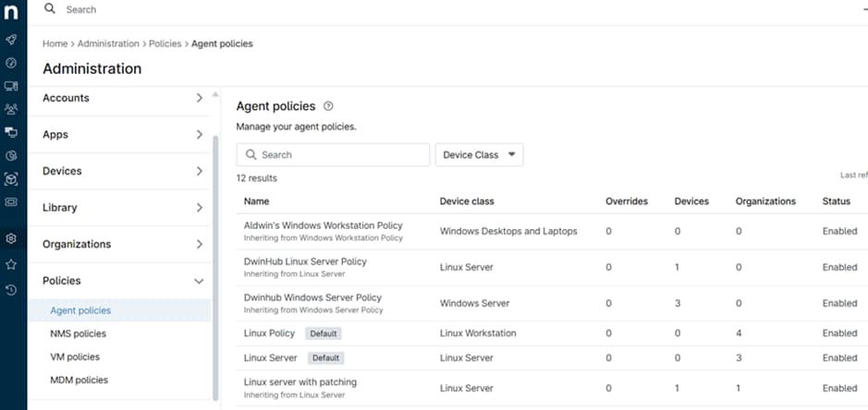The image size is (868, 410).
Task: Click the help icon beside Agent policies
Action: [328, 106]
